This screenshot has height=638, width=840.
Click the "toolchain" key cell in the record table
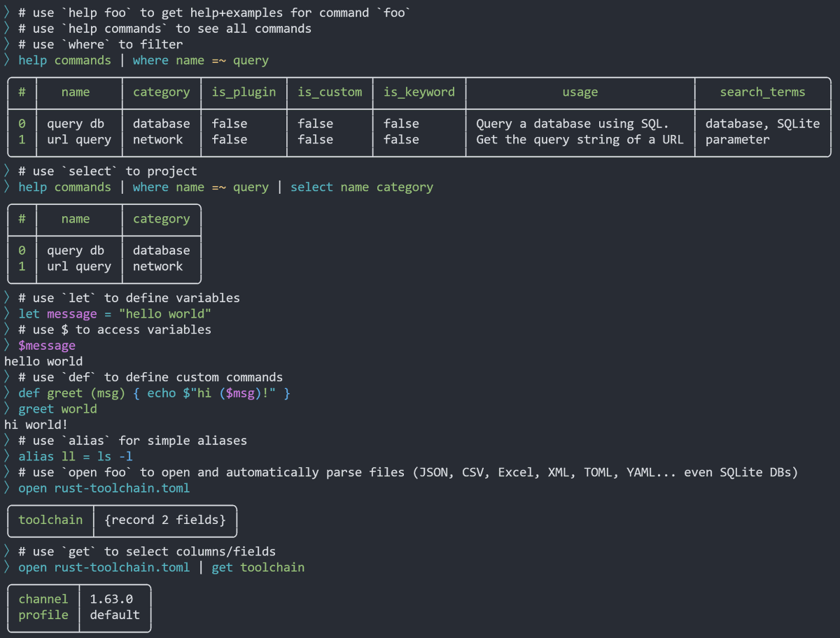point(50,520)
